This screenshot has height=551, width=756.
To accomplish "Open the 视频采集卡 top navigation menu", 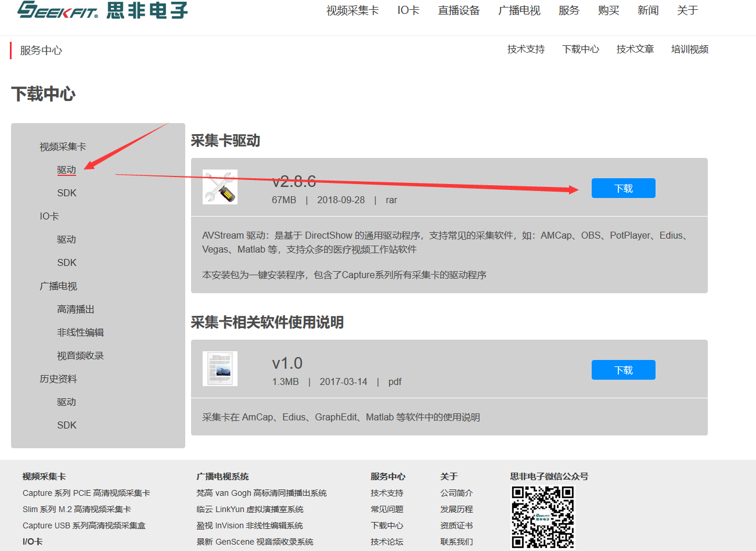I will [352, 10].
